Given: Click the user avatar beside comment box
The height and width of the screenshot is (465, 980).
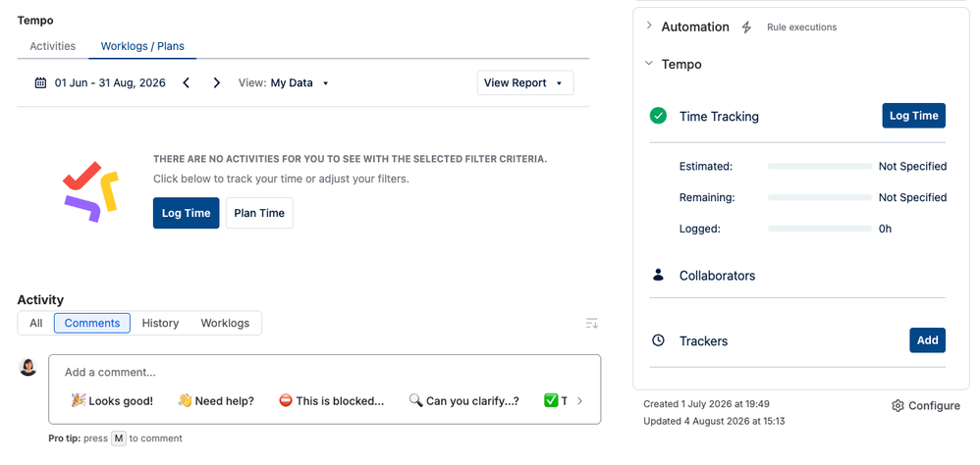Looking at the screenshot, I should (x=28, y=367).
